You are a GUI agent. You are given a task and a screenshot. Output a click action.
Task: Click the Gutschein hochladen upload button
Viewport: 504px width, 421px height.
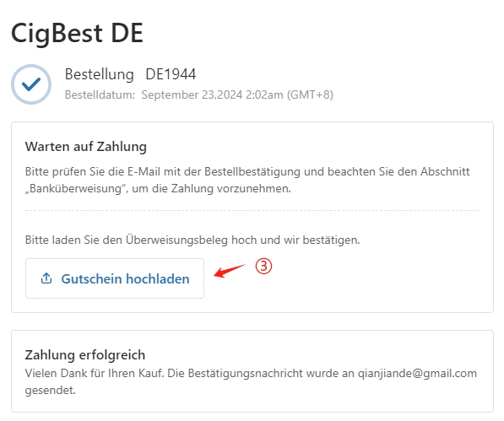[x=115, y=278]
